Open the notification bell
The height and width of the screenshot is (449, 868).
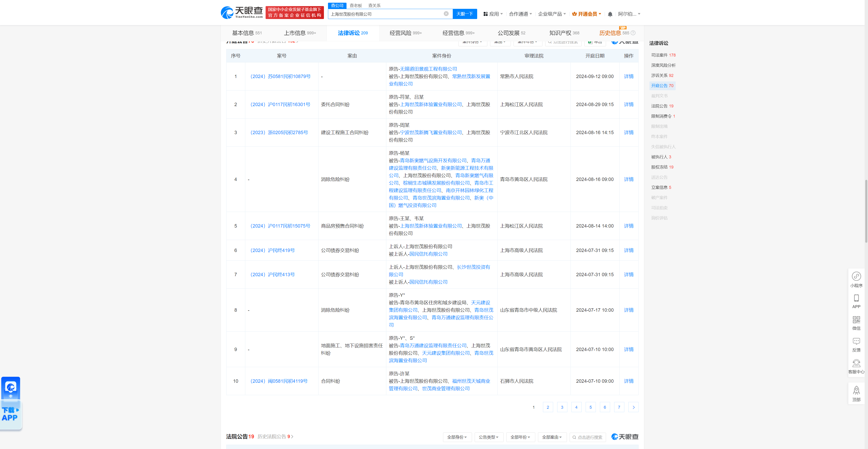(610, 14)
